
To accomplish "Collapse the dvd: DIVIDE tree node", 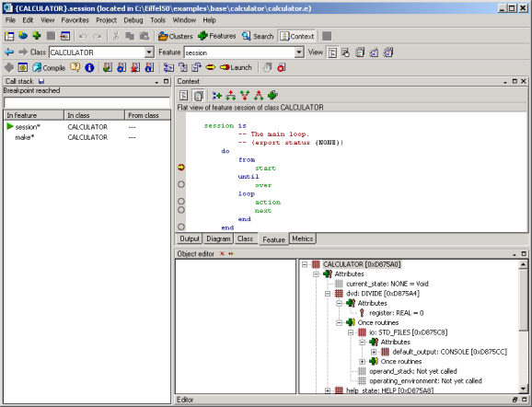I will click(x=328, y=294).
